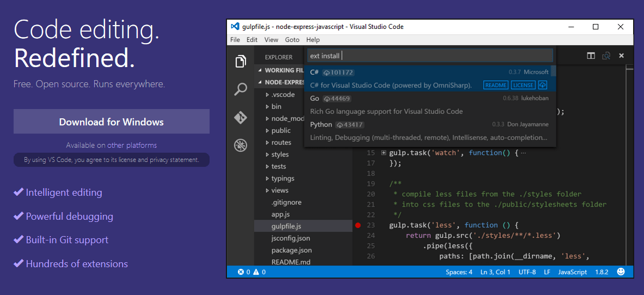Expand the views folder

[267, 190]
